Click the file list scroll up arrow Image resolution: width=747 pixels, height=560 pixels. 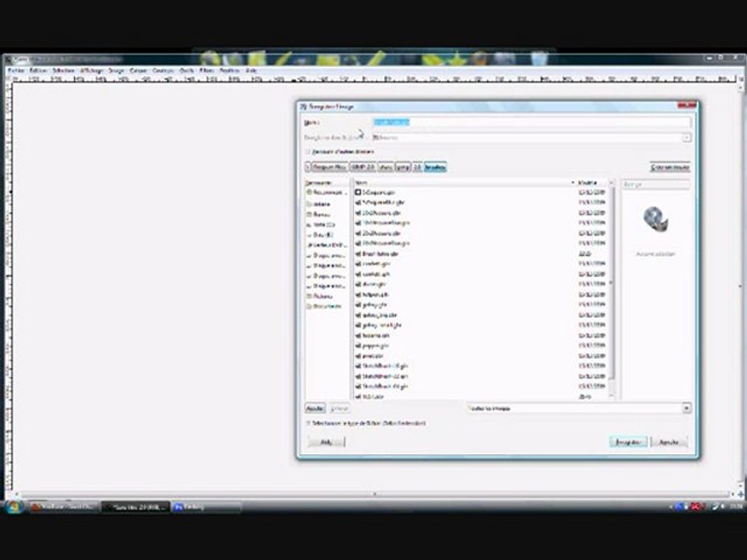(612, 183)
